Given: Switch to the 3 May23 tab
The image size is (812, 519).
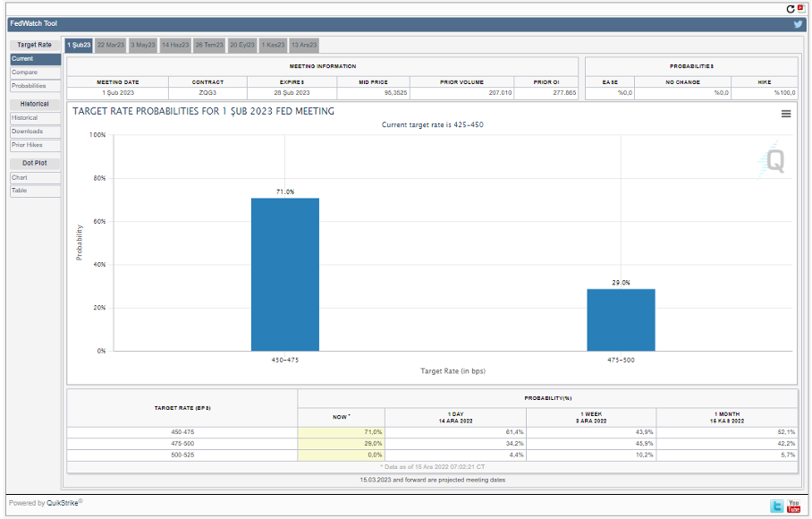Looking at the screenshot, I should click(x=142, y=45).
